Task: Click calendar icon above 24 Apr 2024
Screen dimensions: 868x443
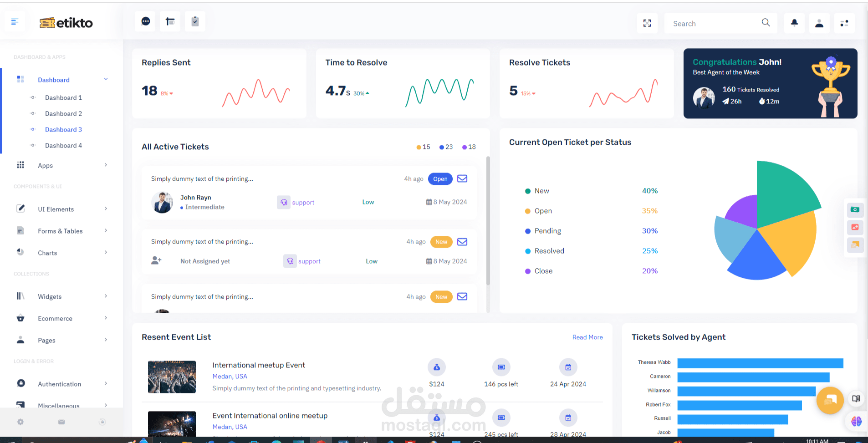Action: 568,367
